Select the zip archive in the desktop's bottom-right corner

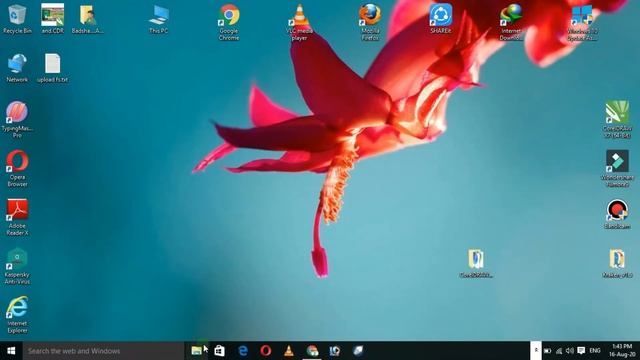(x=617, y=263)
